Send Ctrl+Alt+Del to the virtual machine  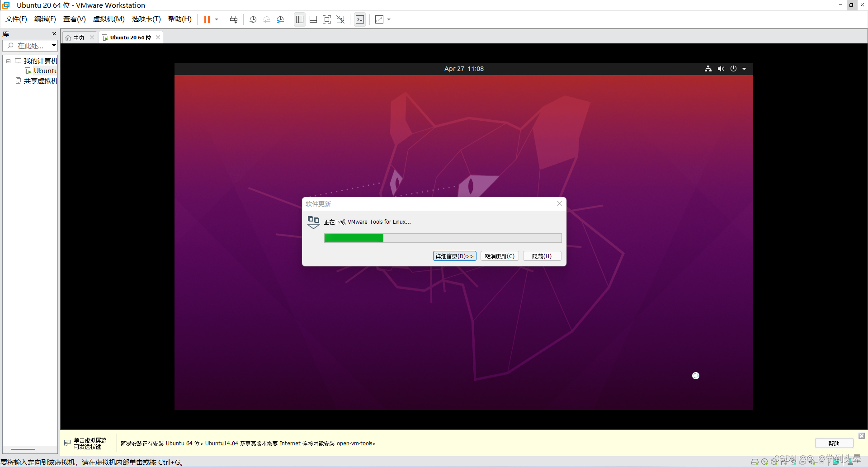[x=234, y=19]
